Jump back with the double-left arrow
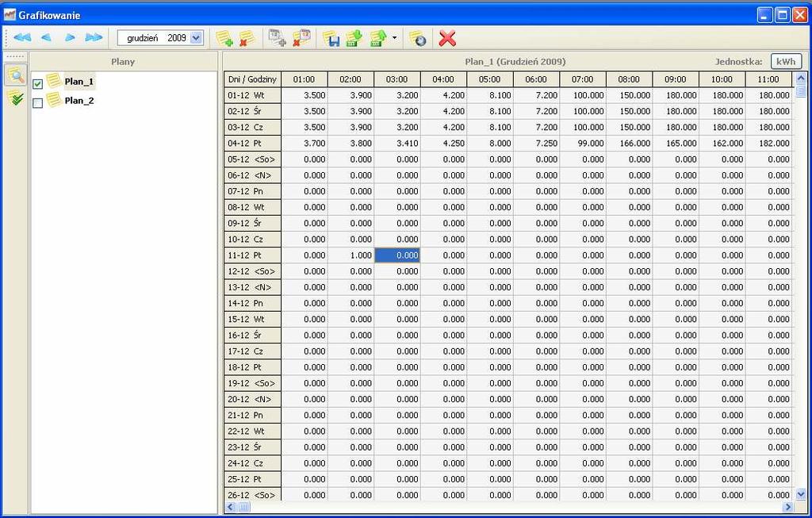 pos(22,37)
